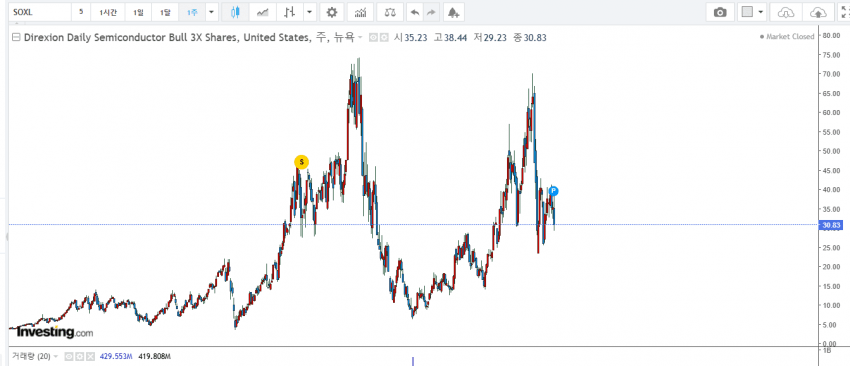Select the 1시간 hourly interval
Image resolution: width=850 pixels, height=366 pixels.
[108, 12]
